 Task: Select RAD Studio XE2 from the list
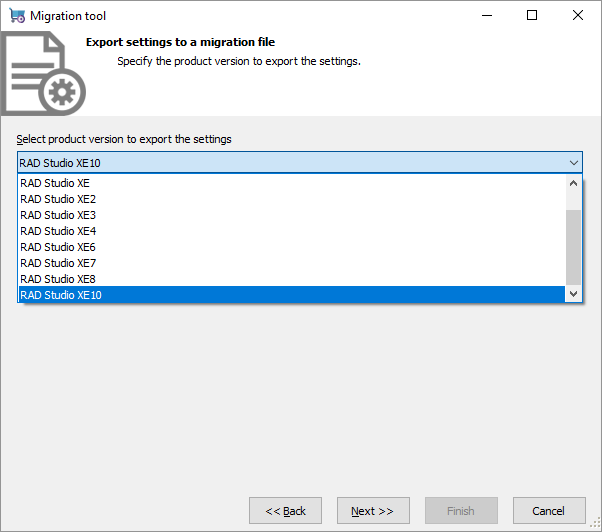click(x=58, y=199)
